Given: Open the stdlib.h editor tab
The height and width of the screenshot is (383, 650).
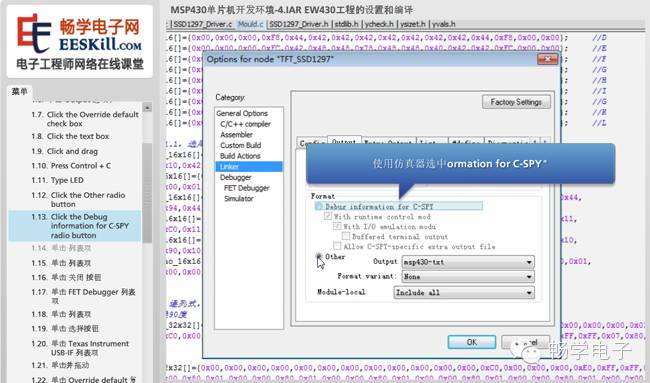Looking at the screenshot, I should (346, 24).
